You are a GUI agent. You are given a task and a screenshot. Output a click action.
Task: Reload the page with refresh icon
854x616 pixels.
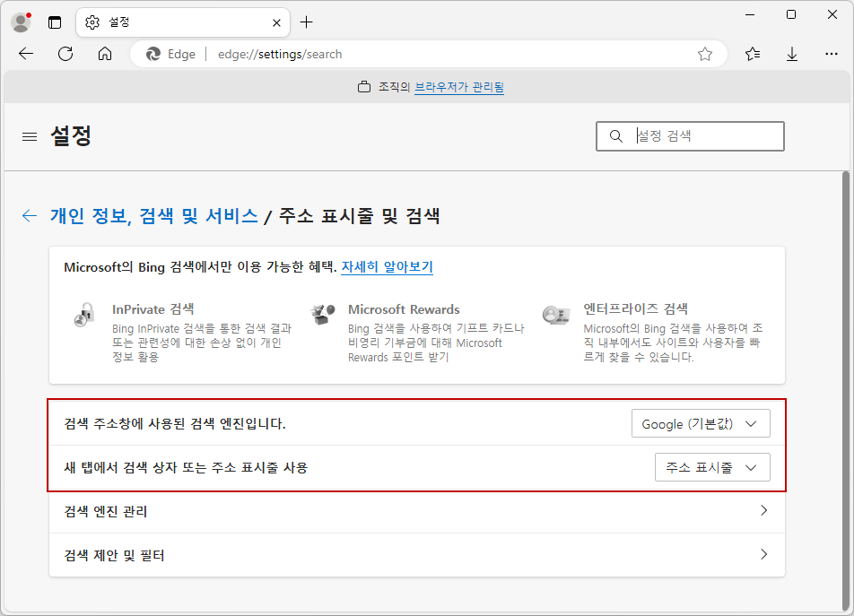(x=65, y=54)
